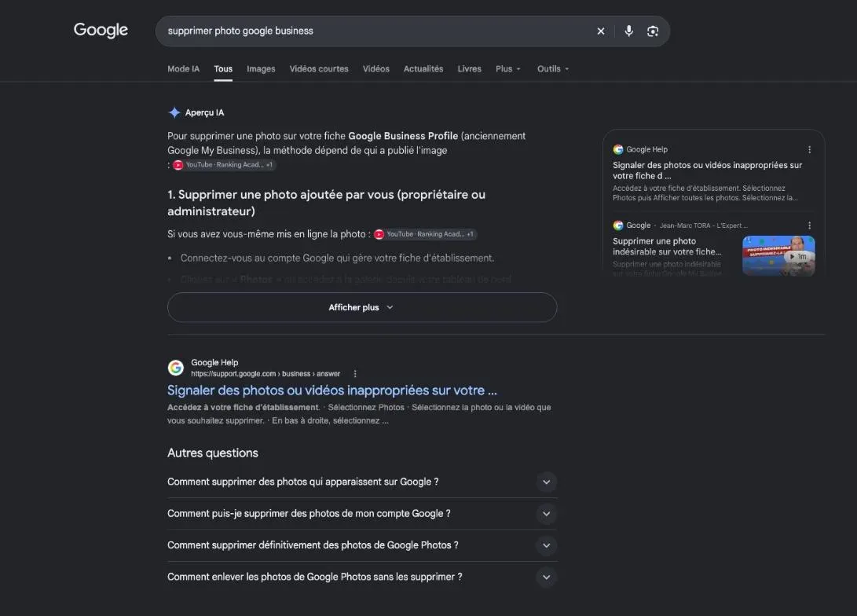Clear the search query with X icon
Screen dimensions: 857x616
pos(601,31)
